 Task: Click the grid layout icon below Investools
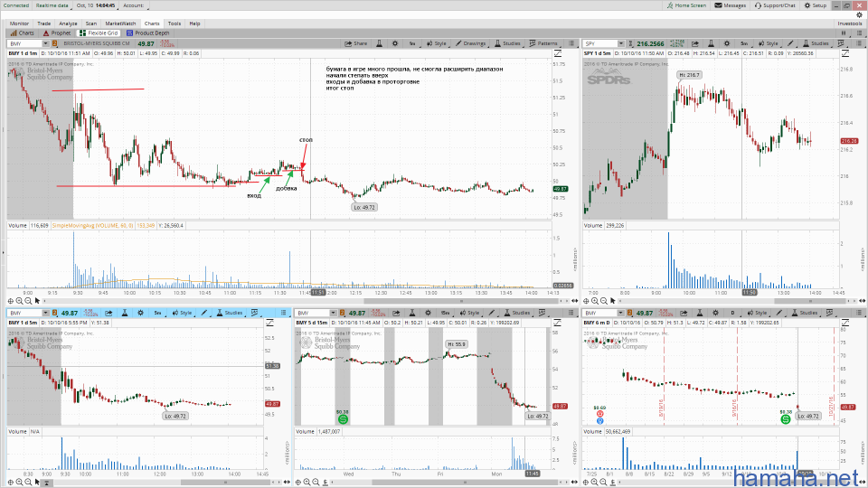click(x=844, y=33)
